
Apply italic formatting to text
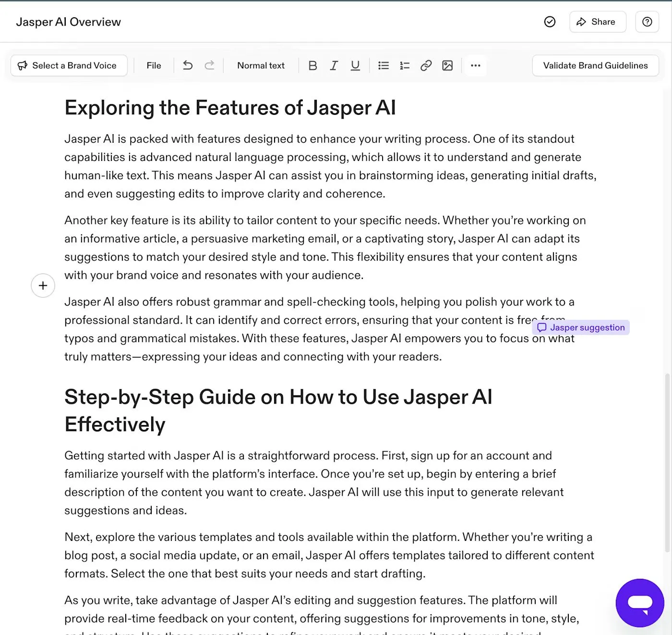[x=334, y=65]
